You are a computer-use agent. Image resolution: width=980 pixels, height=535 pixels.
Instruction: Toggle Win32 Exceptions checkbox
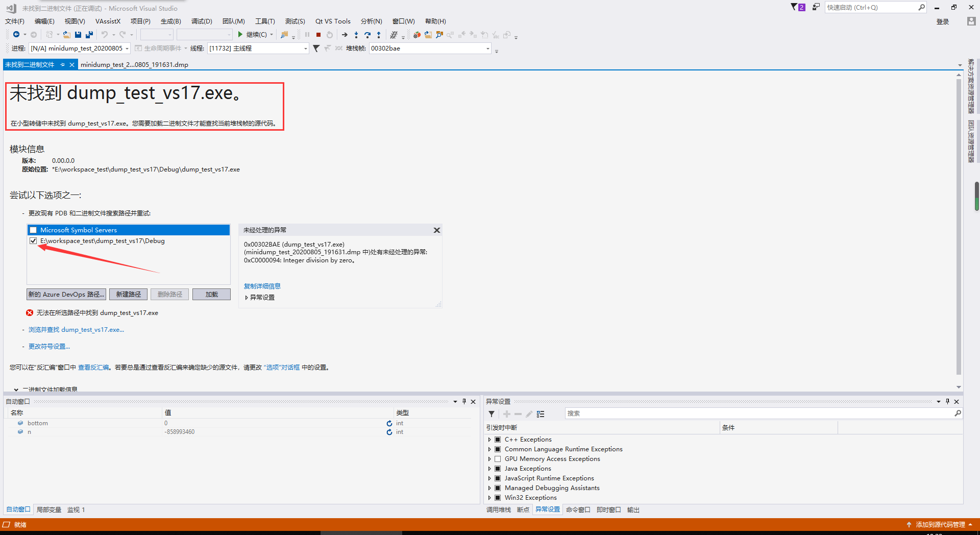498,498
